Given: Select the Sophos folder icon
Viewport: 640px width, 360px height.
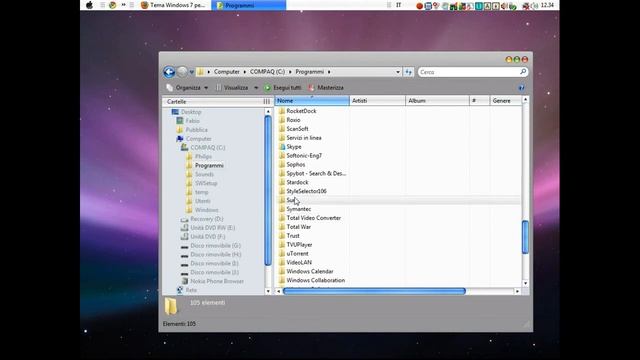Looking at the screenshot, I should point(282,164).
